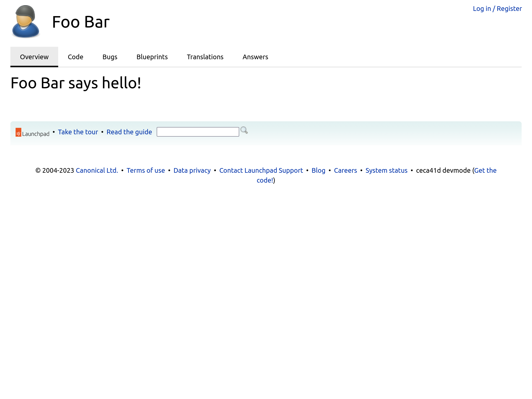The image size is (532, 399).
Task: Focus the Launchpad search text field
Action: (x=198, y=132)
